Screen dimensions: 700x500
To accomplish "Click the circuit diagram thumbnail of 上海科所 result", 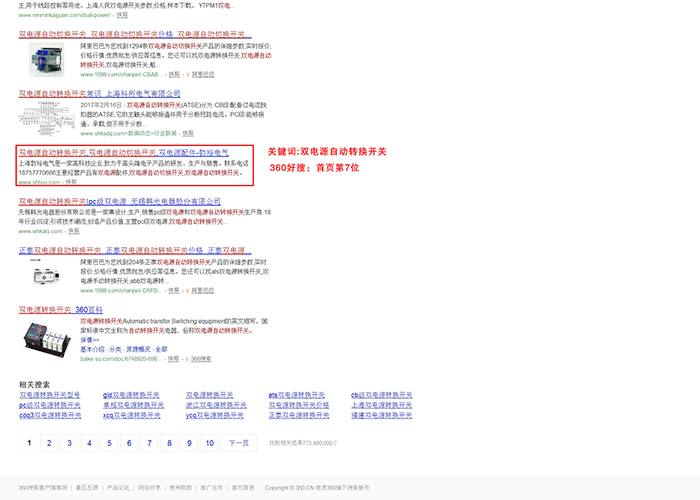I will click(47, 118).
